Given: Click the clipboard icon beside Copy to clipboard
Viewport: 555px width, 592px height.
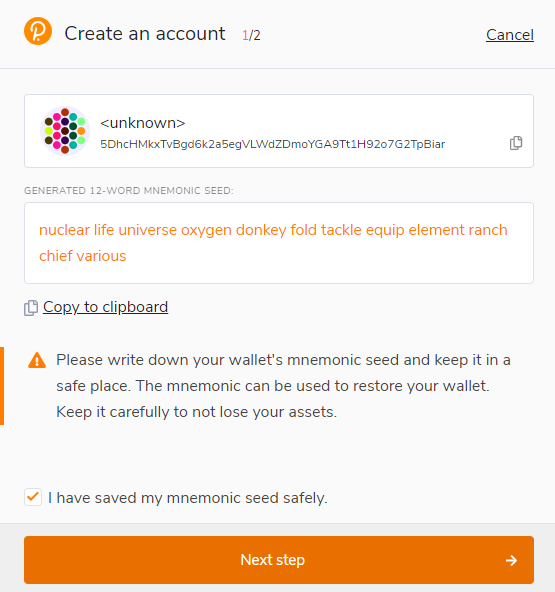Looking at the screenshot, I should 31,308.
